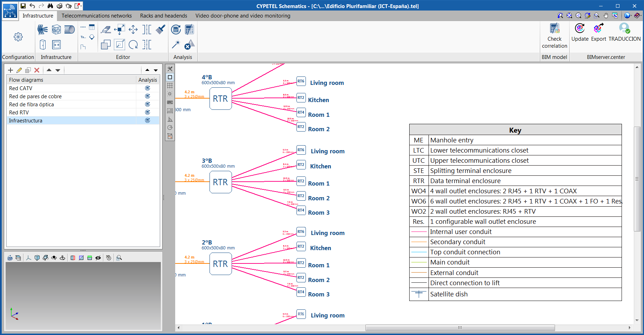Toggle hidden elements visibility with the eye icon
This screenshot has width=644, height=335.
[x=98, y=258]
